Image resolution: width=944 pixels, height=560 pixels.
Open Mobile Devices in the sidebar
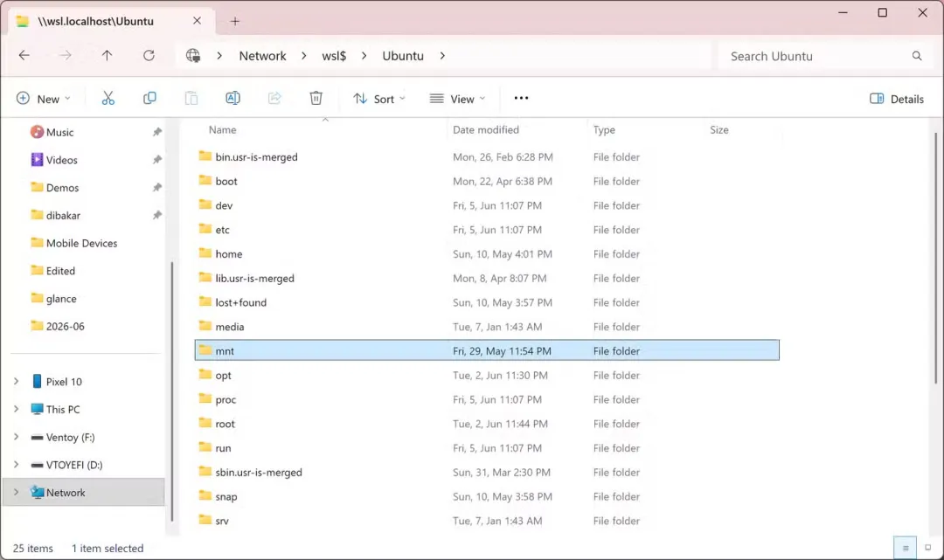point(81,243)
